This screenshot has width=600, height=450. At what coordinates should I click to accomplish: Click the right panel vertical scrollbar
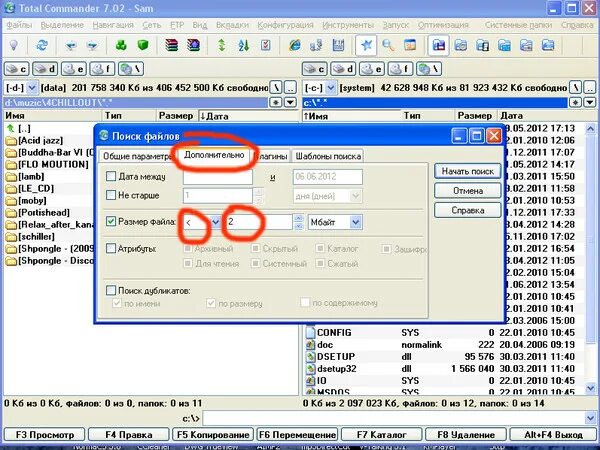click(590, 258)
